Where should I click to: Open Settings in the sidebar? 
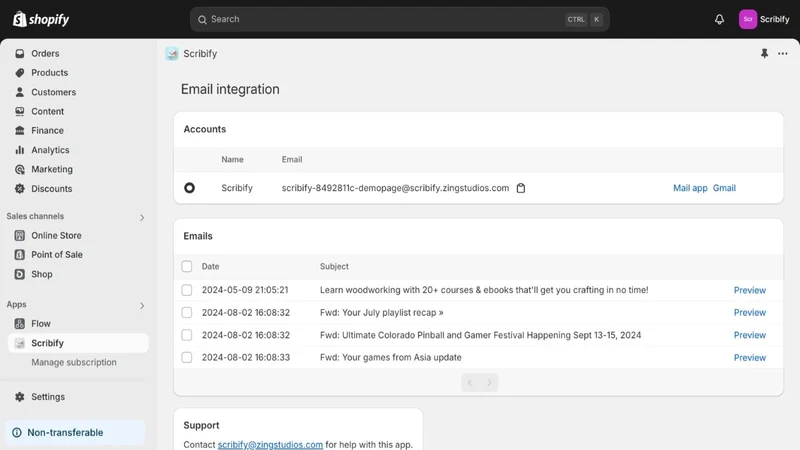48,396
